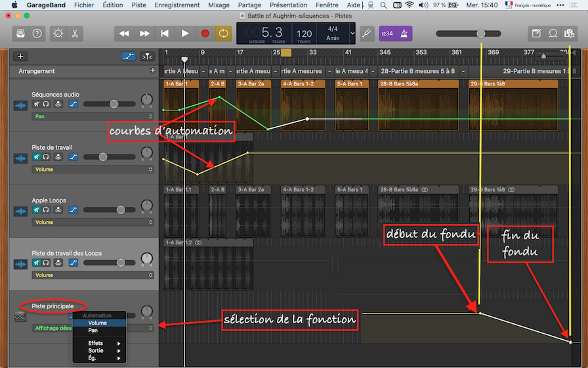This screenshot has width=588, height=368.
Task: Click the 28-Partie B mesures 5 à 8 marker
Action: pos(418,71)
